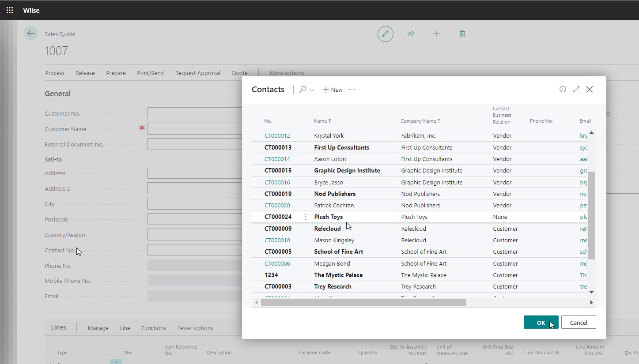Image resolution: width=639 pixels, height=364 pixels.
Task: Open contact link CT000014
Action: (x=277, y=159)
